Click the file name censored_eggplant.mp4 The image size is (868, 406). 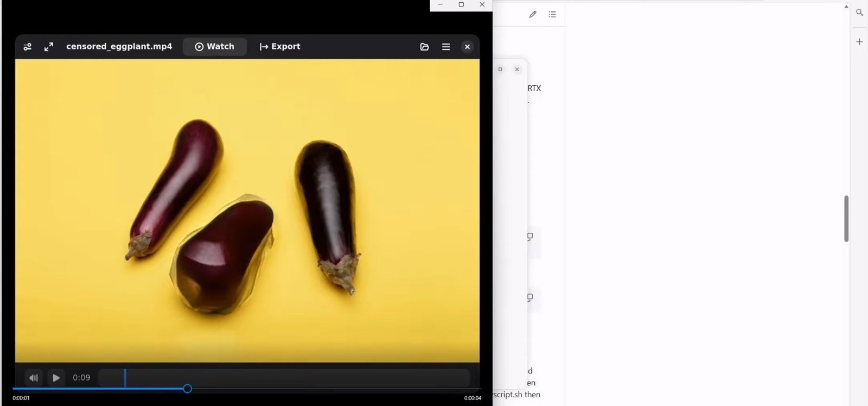click(x=119, y=47)
